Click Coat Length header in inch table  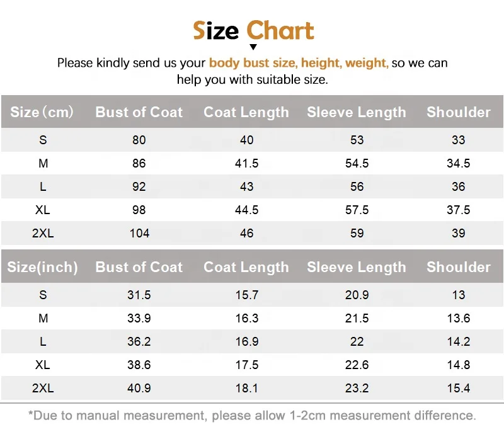click(x=246, y=267)
